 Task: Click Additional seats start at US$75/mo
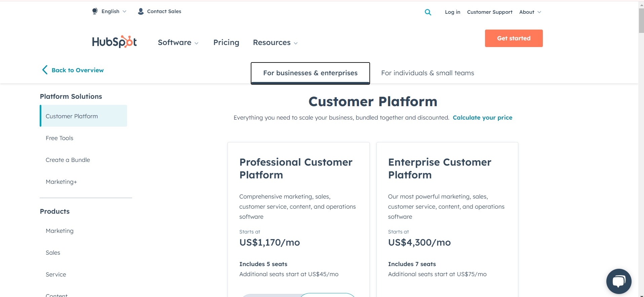pos(437,274)
